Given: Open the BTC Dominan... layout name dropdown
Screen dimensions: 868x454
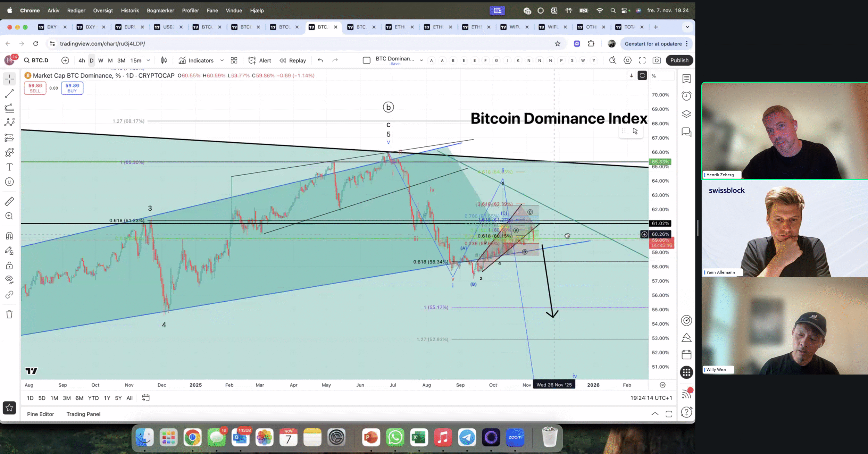Looking at the screenshot, I should [x=421, y=60].
